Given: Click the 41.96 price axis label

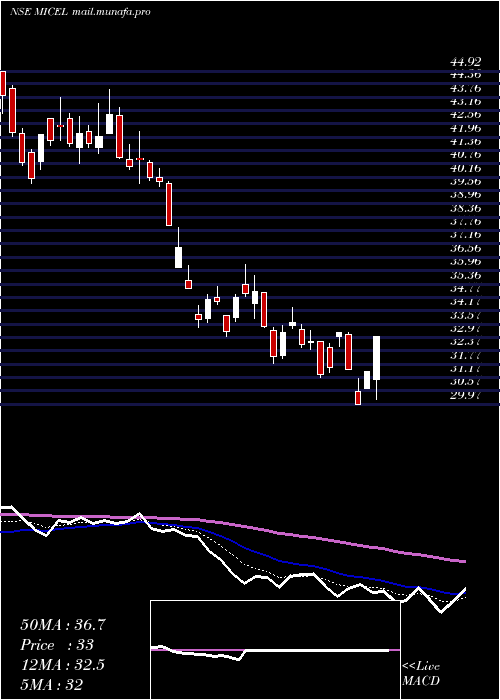Looking at the screenshot, I should click(x=465, y=128).
